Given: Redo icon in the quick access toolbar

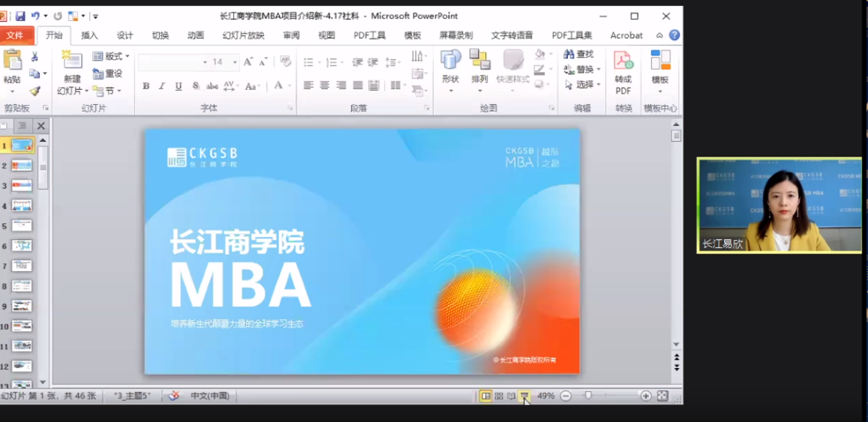Looking at the screenshot, I should click(58, 16).
